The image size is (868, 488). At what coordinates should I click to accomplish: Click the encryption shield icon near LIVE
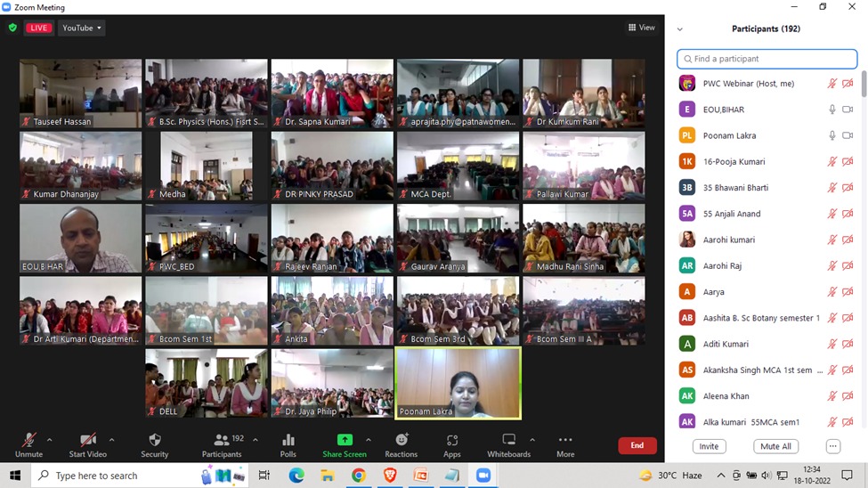[12, 28]
